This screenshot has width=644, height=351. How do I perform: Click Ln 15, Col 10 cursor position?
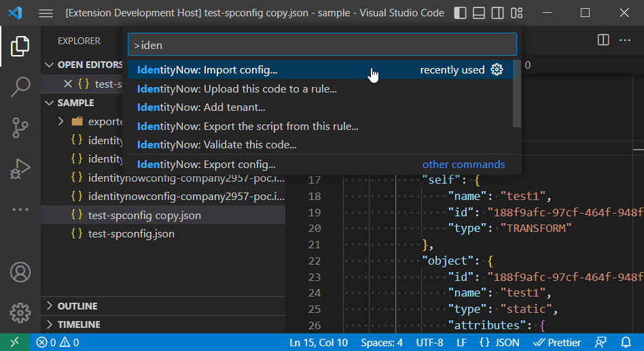pyautogui.click(x=319, y=342)
